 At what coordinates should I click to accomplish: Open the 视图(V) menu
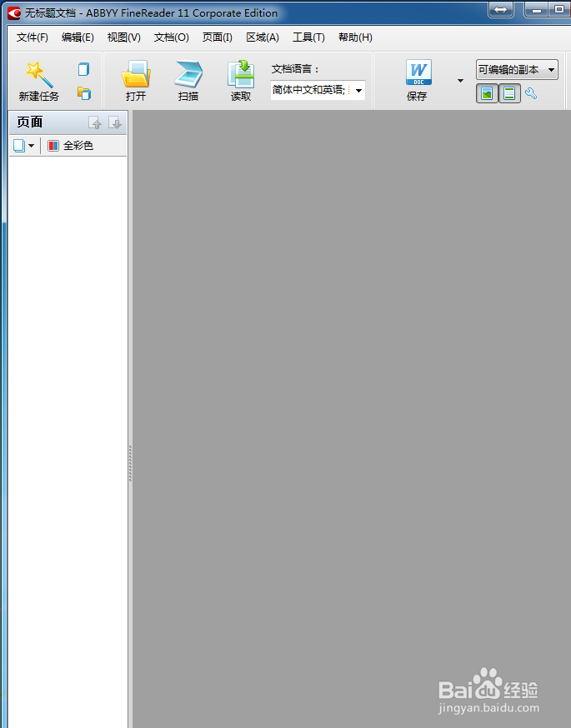pyautogui.click(x=124, y=37)
